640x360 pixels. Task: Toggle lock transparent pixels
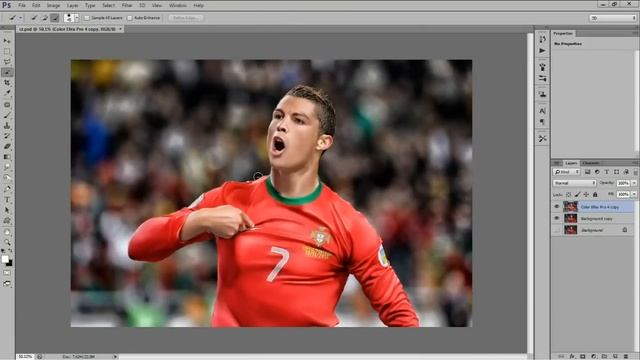[569, 195]
